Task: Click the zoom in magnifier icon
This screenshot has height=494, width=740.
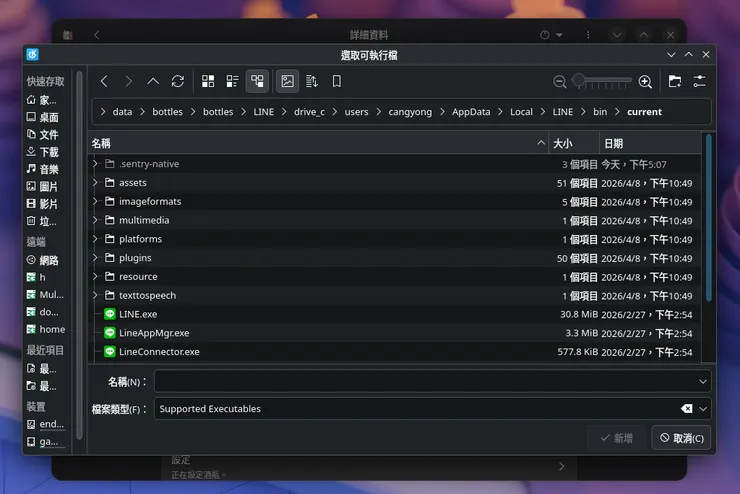Action: tap(645, 82)
